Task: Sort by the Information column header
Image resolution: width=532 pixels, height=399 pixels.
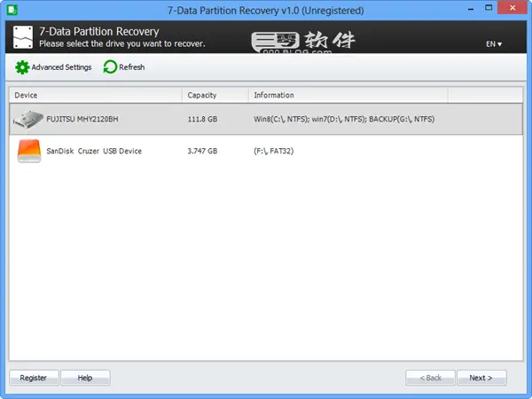Action: point(348,95)
